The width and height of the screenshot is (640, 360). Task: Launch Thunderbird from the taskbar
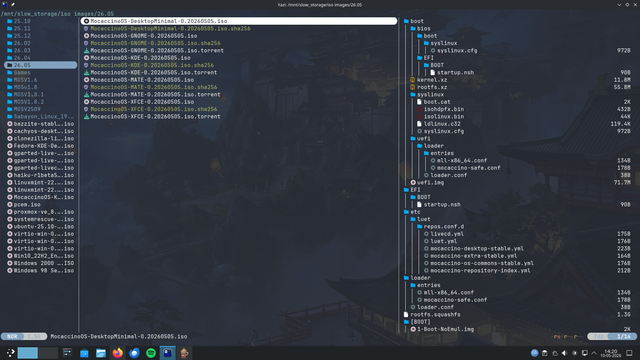(x=134, y=353)
